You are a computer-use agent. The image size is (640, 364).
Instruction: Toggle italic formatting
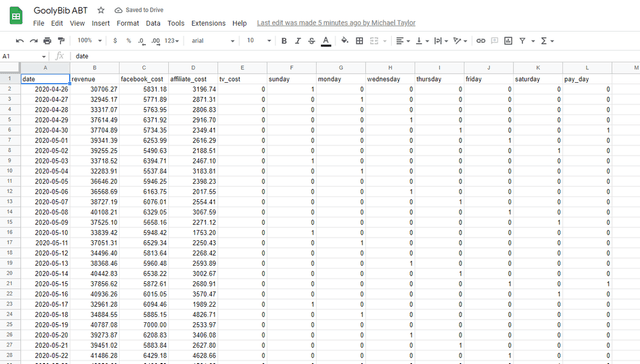(298, 41)
